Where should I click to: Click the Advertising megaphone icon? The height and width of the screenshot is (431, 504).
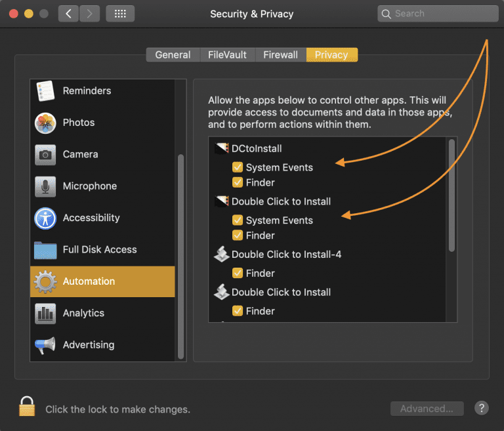(x=45, y=345)
